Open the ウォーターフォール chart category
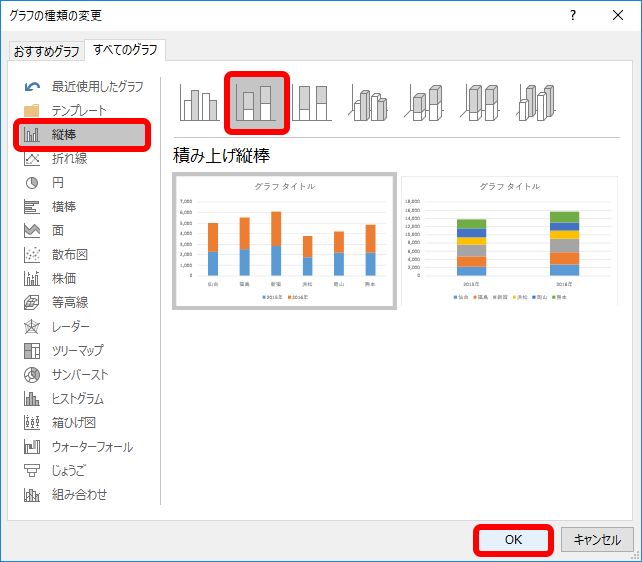642x562 pixels. click(91, 447)
